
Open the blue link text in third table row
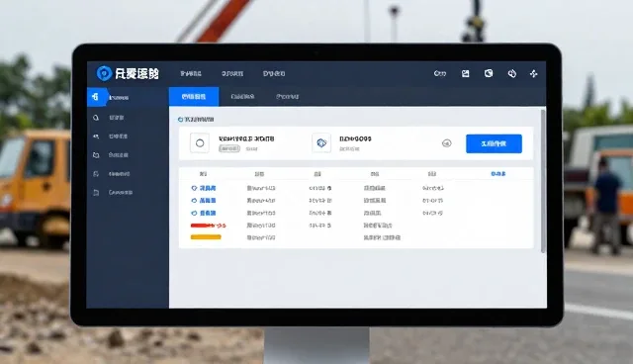208,213
